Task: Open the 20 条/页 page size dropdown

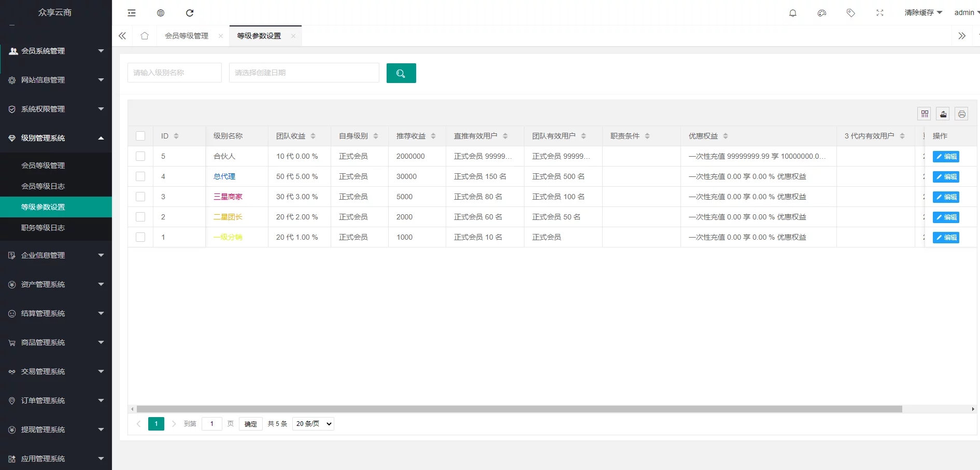Action: pos(313,424)
